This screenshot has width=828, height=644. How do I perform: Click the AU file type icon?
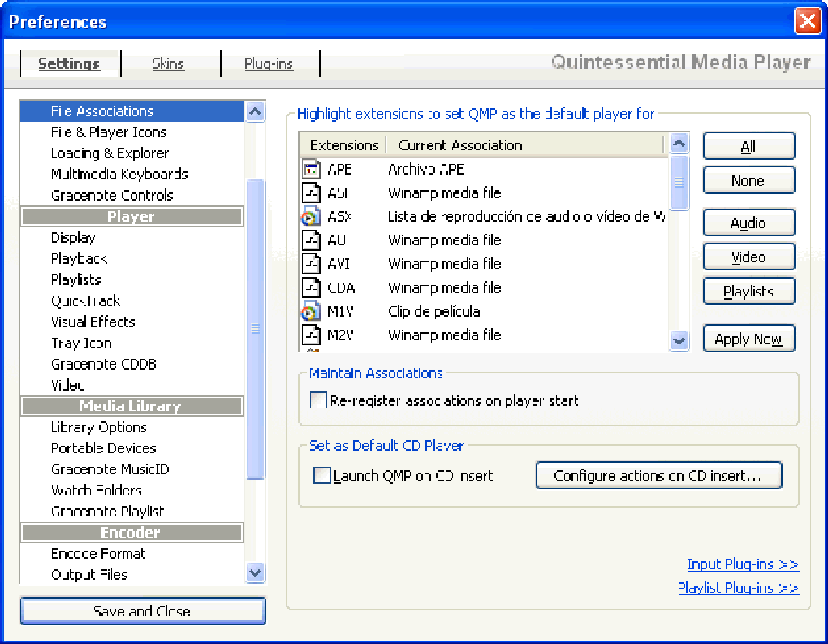312,240
